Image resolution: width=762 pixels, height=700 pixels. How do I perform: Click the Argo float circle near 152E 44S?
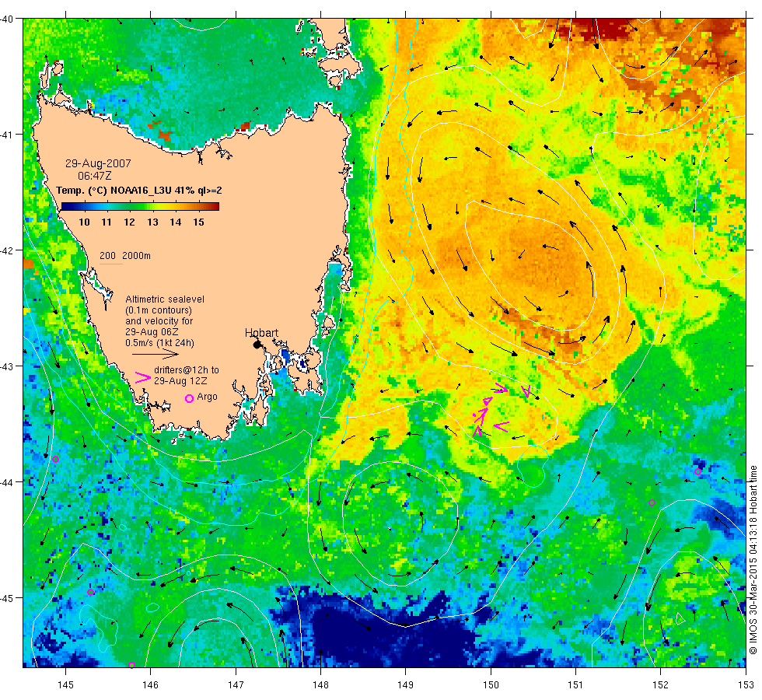click(652, 503)
